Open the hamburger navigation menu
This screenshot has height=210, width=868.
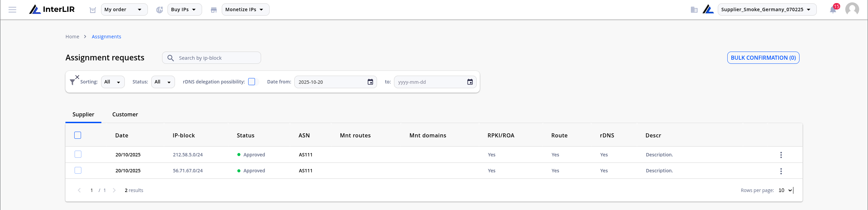pyautogui.click(x=13, y=9)
